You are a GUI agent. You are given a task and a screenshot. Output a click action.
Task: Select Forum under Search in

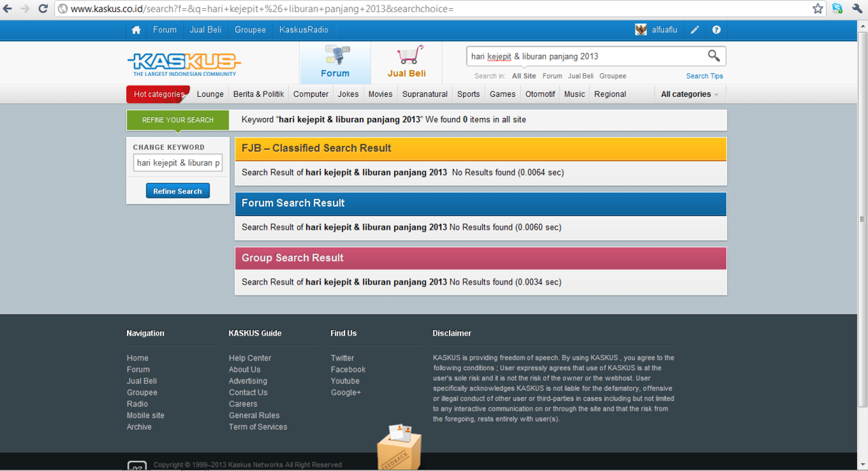pos(552,76)
